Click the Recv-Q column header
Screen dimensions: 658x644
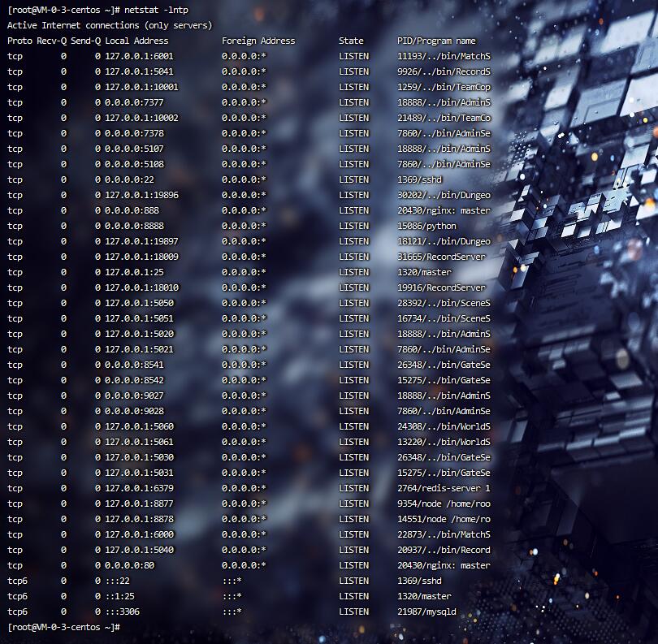point(52,41)
